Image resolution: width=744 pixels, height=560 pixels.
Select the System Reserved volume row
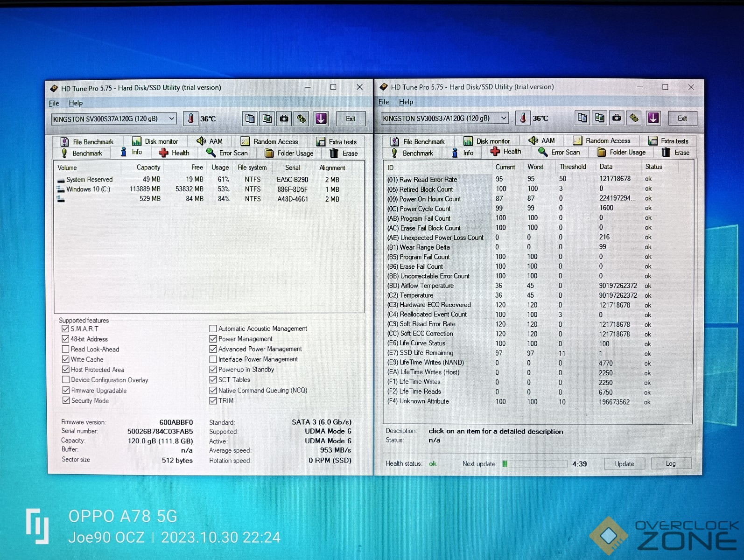click(209, 179)
